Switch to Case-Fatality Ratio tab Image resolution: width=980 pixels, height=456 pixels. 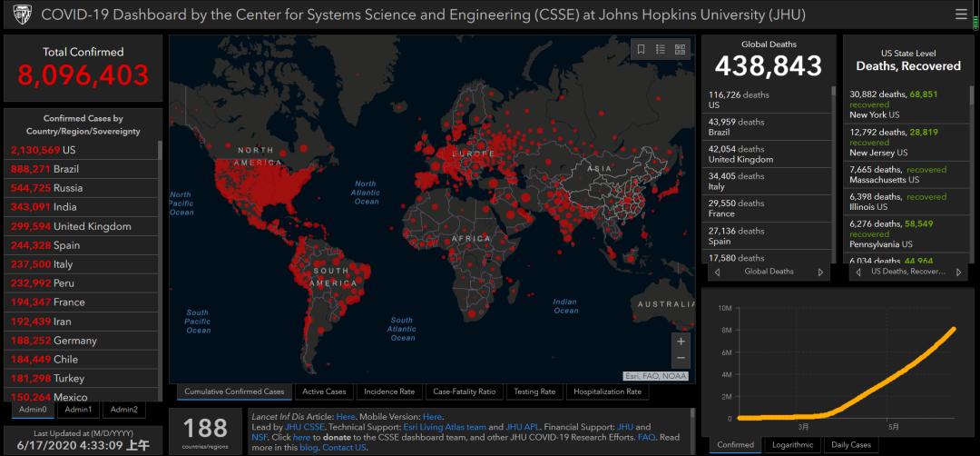[x=464, y=392]
